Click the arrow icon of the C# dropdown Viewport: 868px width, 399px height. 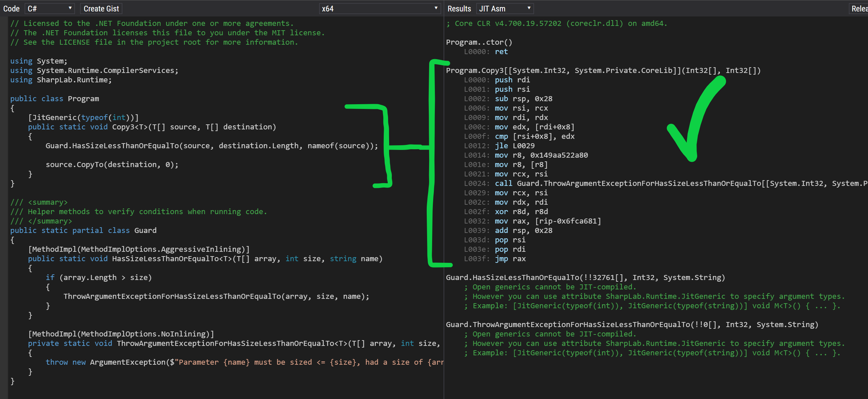pos(70,8)
